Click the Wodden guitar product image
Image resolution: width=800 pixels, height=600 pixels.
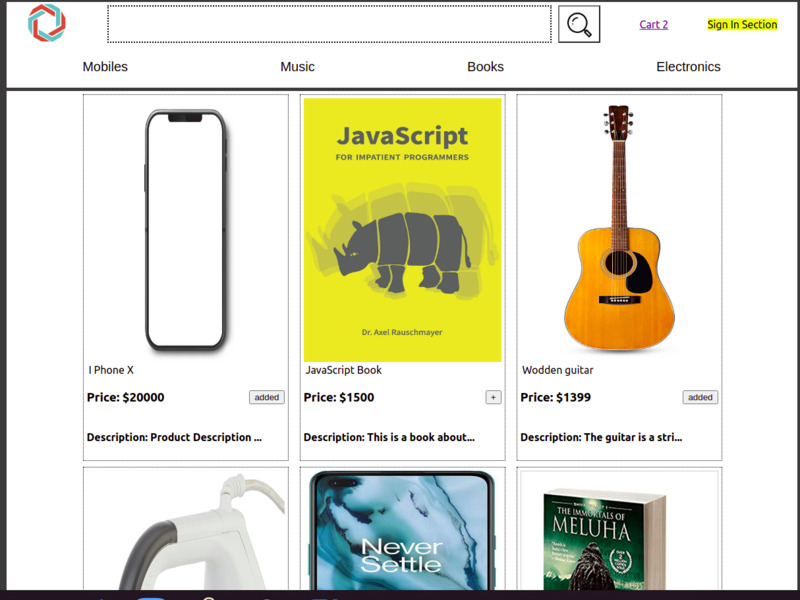(x=619, y=230)
